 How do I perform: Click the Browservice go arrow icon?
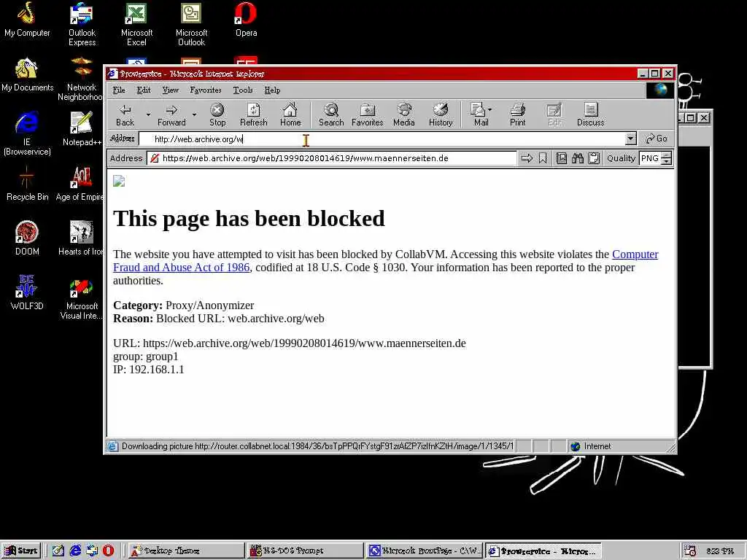pos(527,158)
